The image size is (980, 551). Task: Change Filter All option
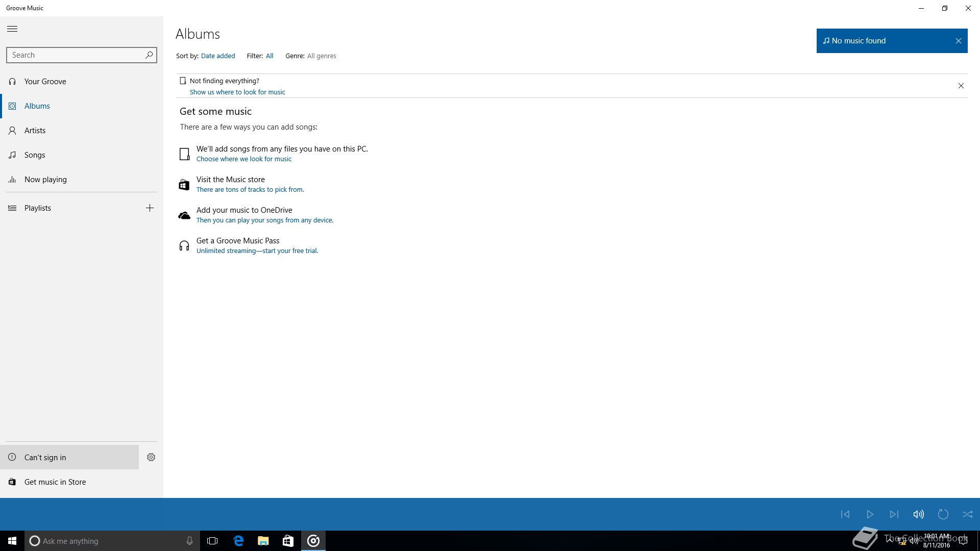click(x=269, y=56)
